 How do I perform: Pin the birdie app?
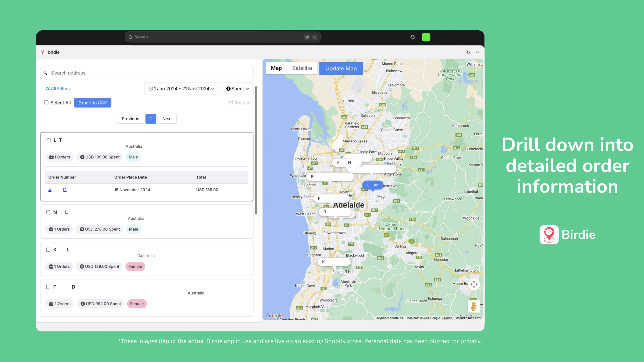[468, 52]
